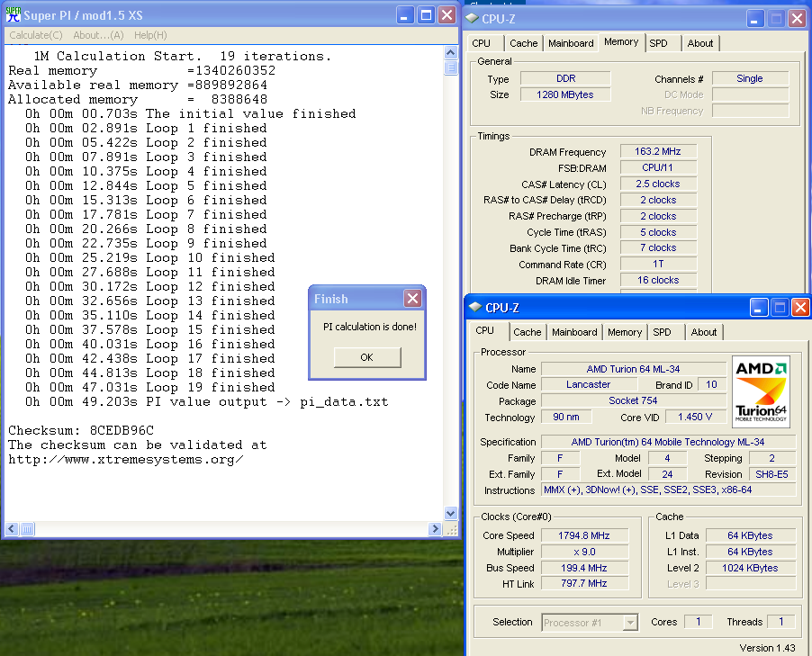Click the scroll down arrow in Super PI
This screenshot has width=812, height=656.
(450, 513)
